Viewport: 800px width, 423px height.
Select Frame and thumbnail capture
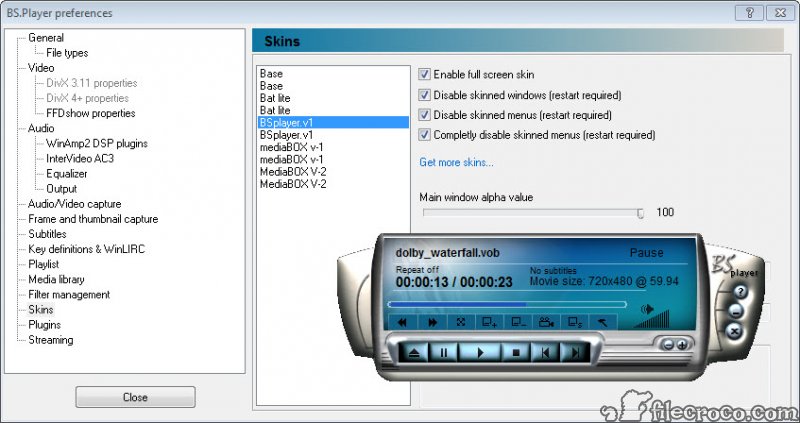point(93,219)
